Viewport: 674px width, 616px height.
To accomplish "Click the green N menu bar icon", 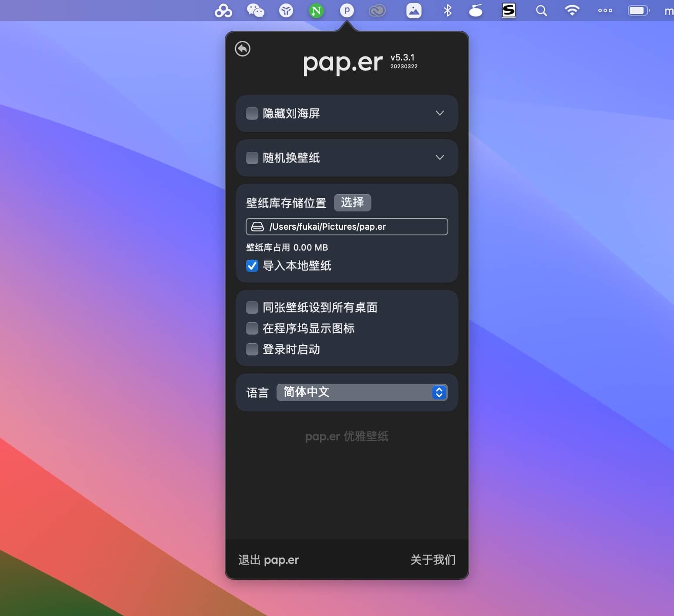I will (x=316, y=10).
